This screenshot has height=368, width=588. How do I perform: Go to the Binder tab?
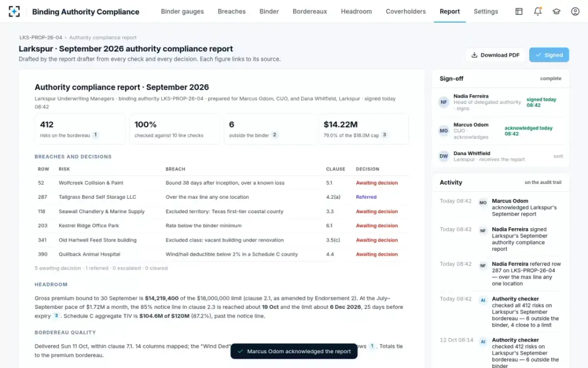click(269, 11)
